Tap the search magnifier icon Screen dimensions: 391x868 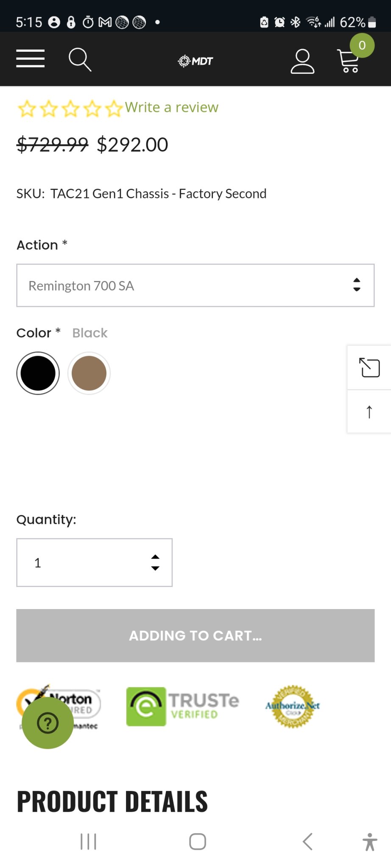80,59
